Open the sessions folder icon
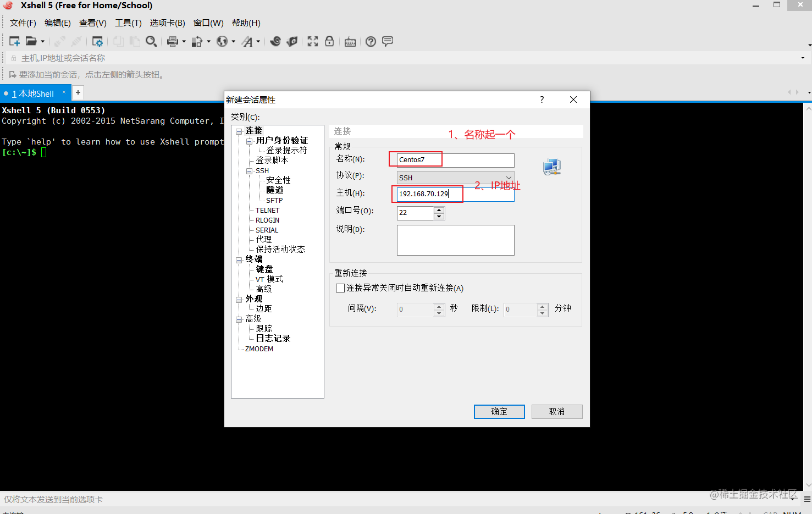The height and width of the screenshot is (514, 812). [31, 41]
